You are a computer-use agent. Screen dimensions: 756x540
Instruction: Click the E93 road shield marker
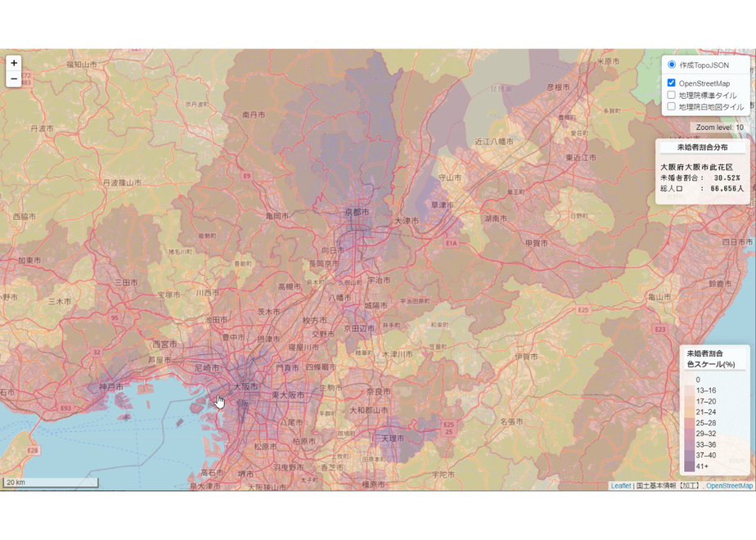click(x=65, y=408)
